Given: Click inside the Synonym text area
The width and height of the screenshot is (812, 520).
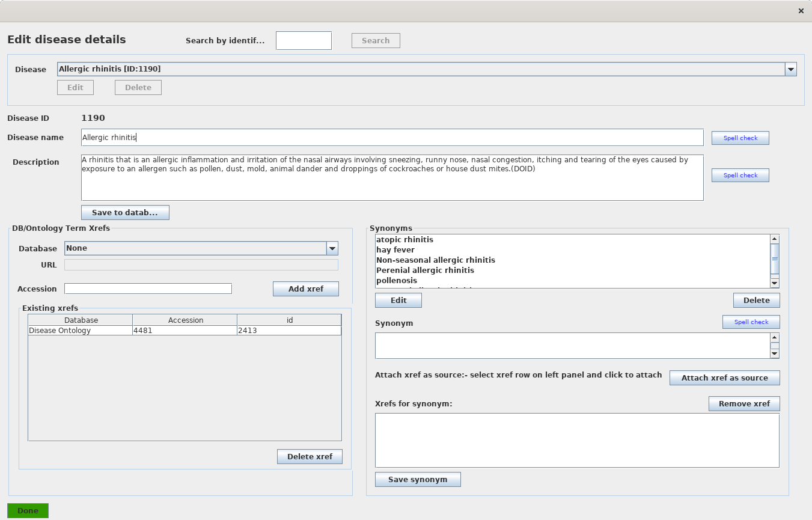Looking at the screenshot, I should [x=572, y=346].
